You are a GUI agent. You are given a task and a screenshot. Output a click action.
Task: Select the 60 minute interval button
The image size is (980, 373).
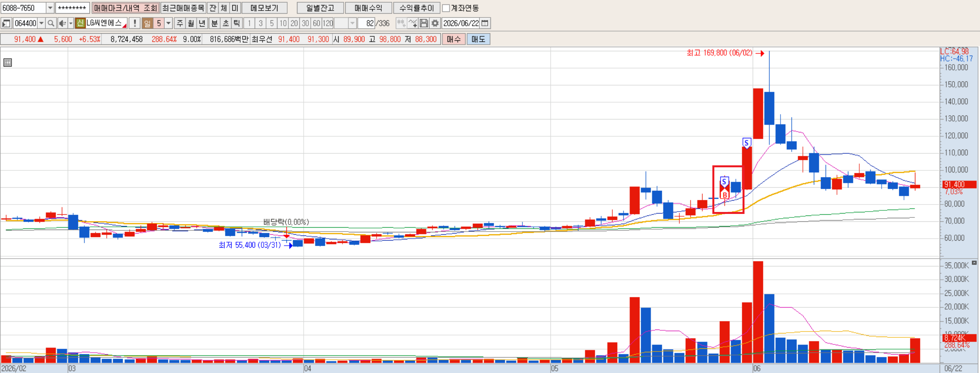(x=316, y=24)
